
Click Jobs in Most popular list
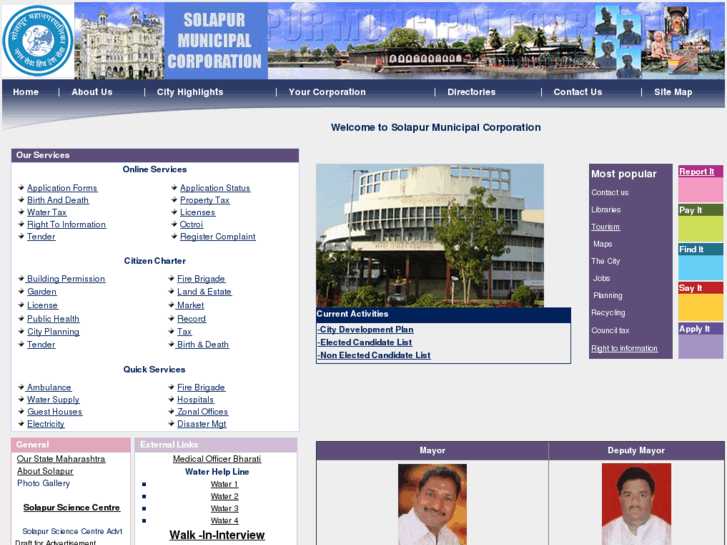(x=601, y=278)
